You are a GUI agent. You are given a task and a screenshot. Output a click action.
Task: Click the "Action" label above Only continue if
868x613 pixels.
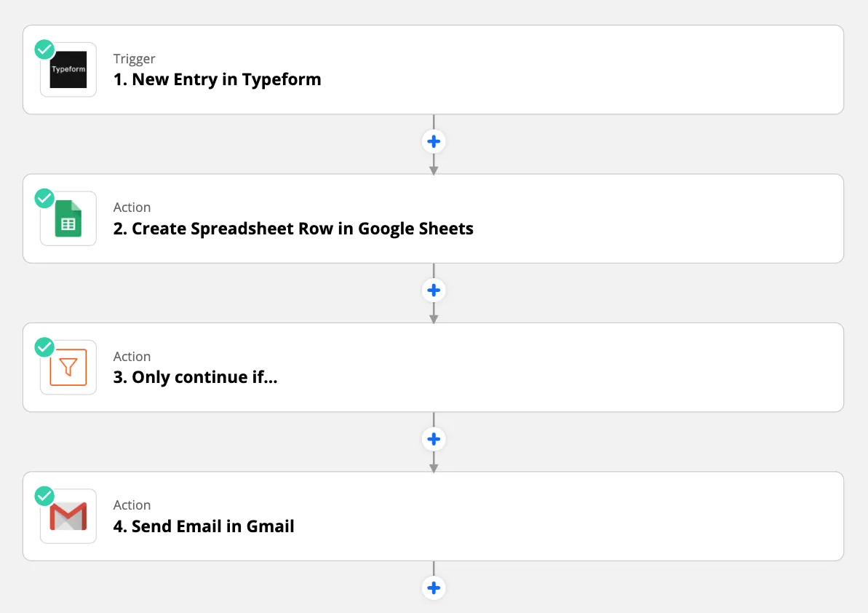(132, 357)
